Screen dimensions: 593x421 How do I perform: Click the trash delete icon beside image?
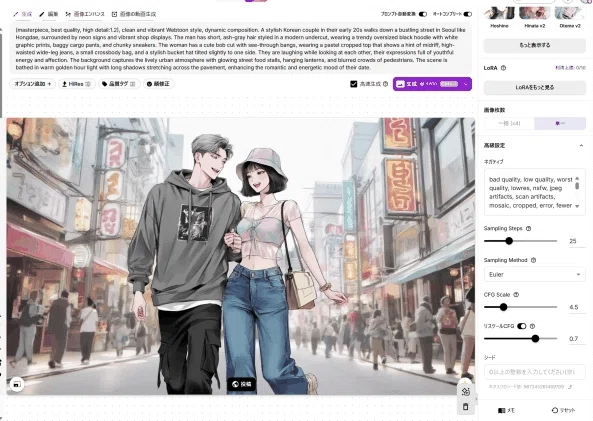(x=466, y=407)
